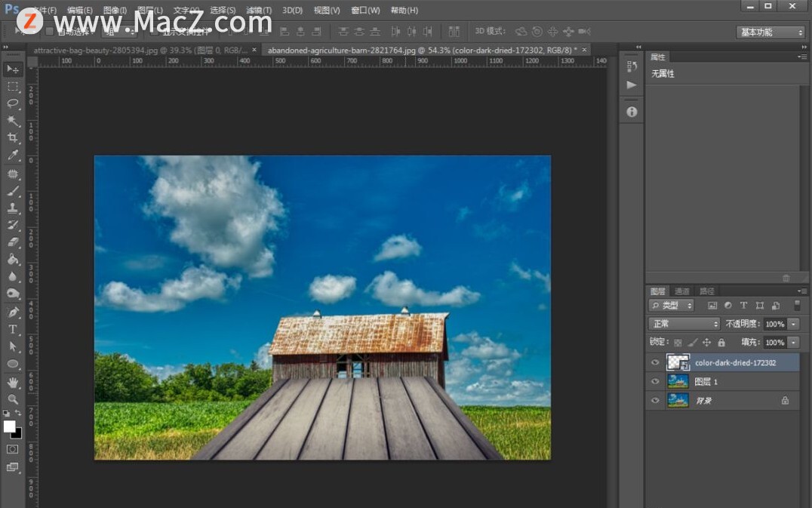Viewport: 812px width, 508px height.
Task: Hide the 图层 1 layer
Action: click(x=655, y=382)
